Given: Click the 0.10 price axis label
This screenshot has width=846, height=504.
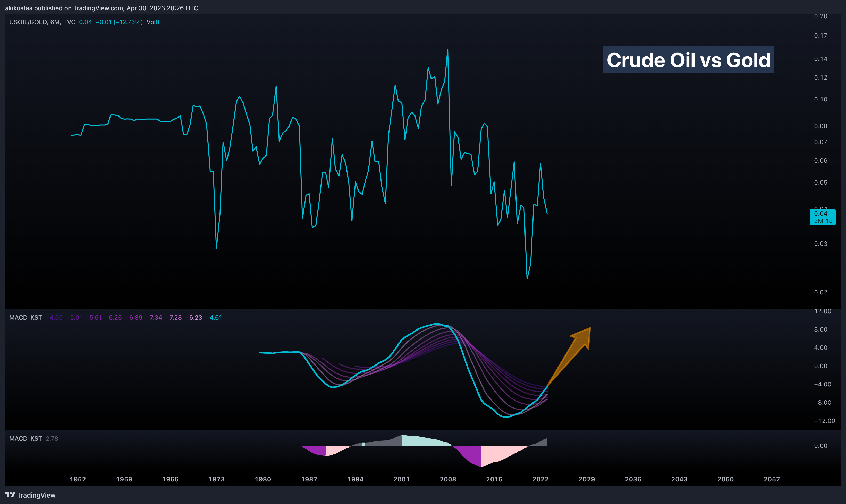Looking at the screenshot, I should click(x=820, y=100).
